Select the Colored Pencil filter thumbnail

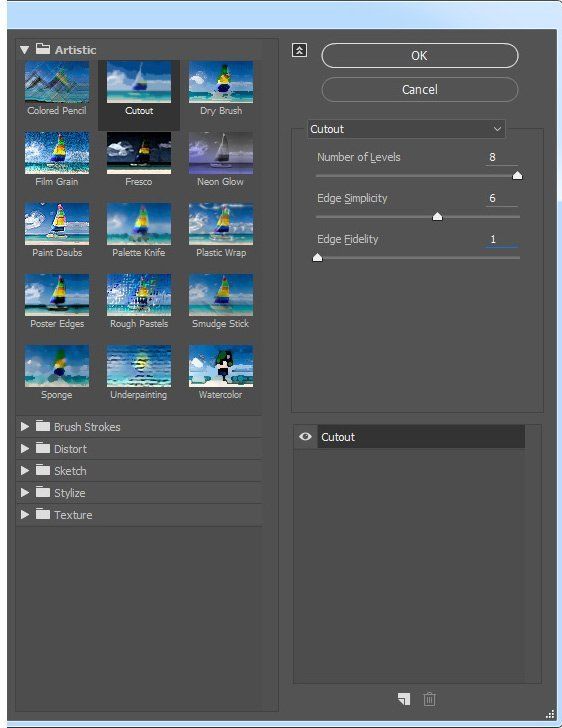(x=57, y=82)
